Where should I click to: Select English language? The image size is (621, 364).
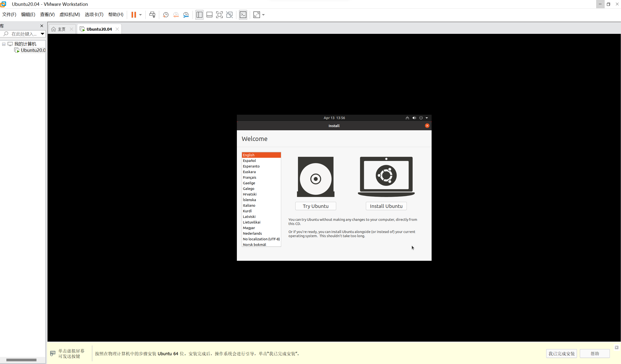261,155
